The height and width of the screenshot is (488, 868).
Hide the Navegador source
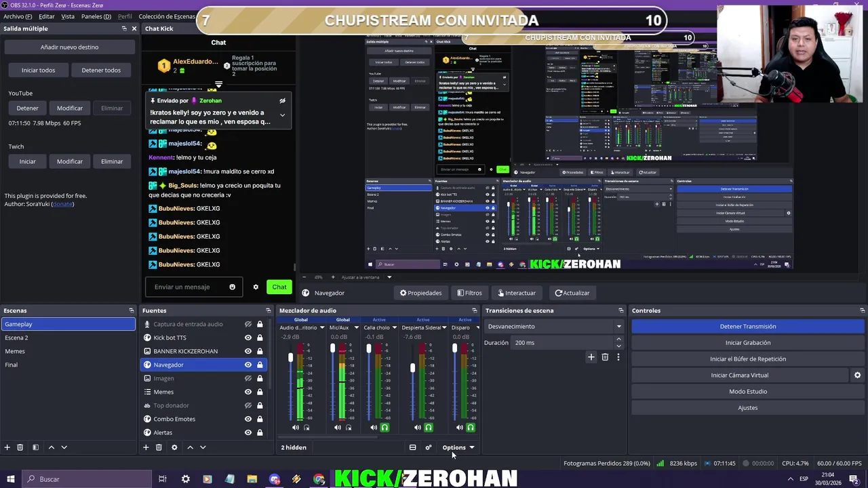248,365
